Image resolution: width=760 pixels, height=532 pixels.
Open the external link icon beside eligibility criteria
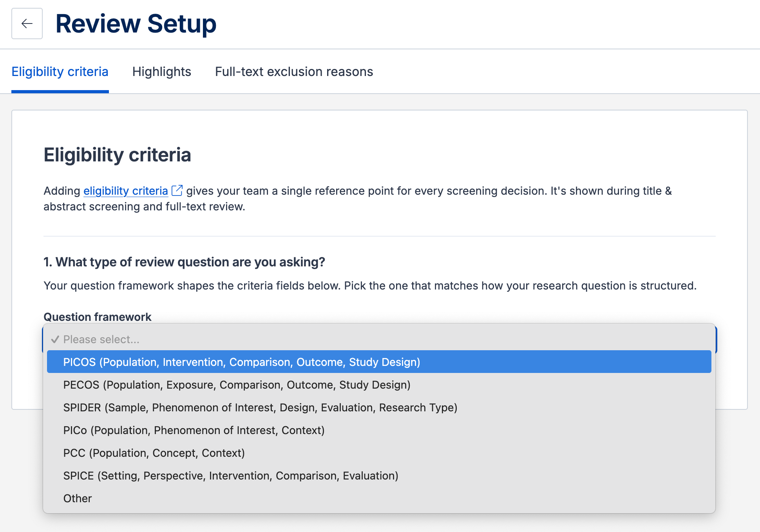click(177, 190)
